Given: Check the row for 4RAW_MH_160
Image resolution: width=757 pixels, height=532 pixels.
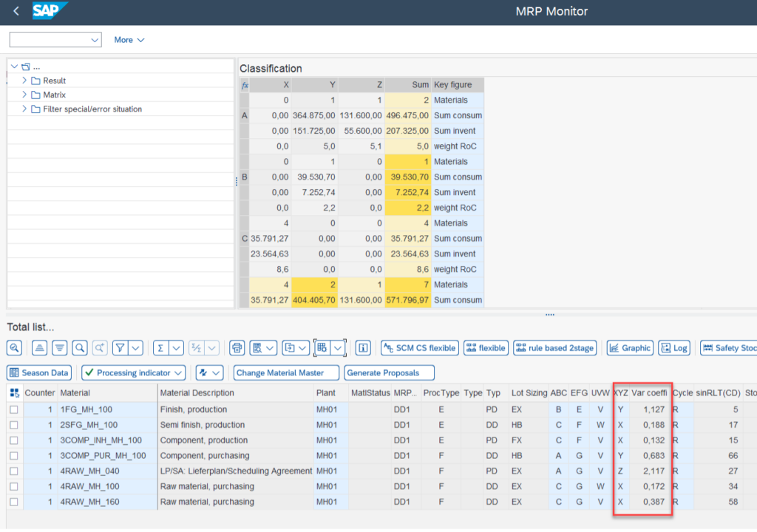Looking at the screenshot, I should [x=14, y=502].
